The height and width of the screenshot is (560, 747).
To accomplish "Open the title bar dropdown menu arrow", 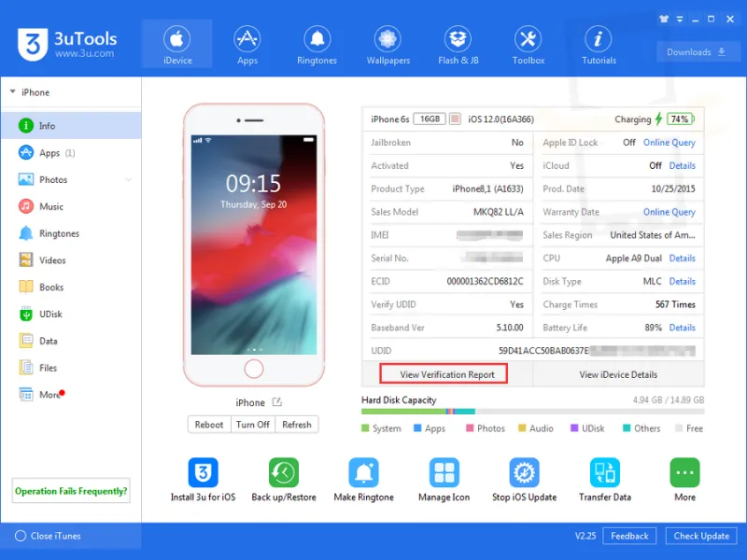I will pyautogui.click(x=680, y=19).
